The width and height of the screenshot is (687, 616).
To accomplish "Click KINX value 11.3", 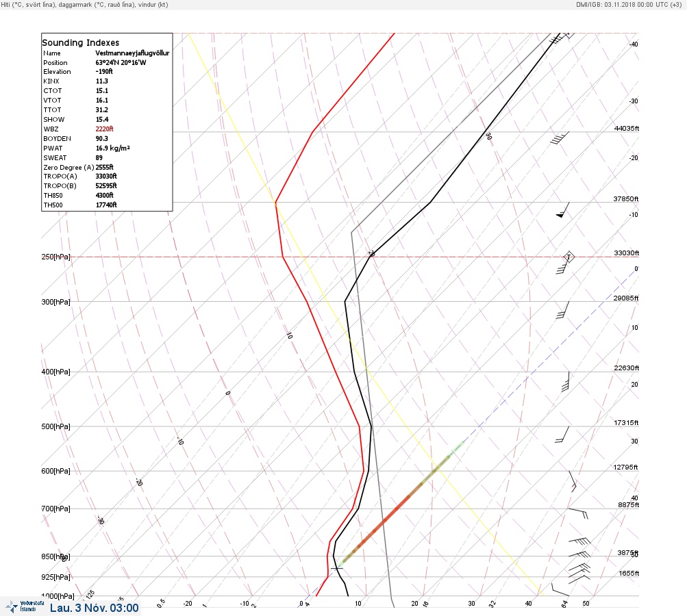I will [101, 81].
